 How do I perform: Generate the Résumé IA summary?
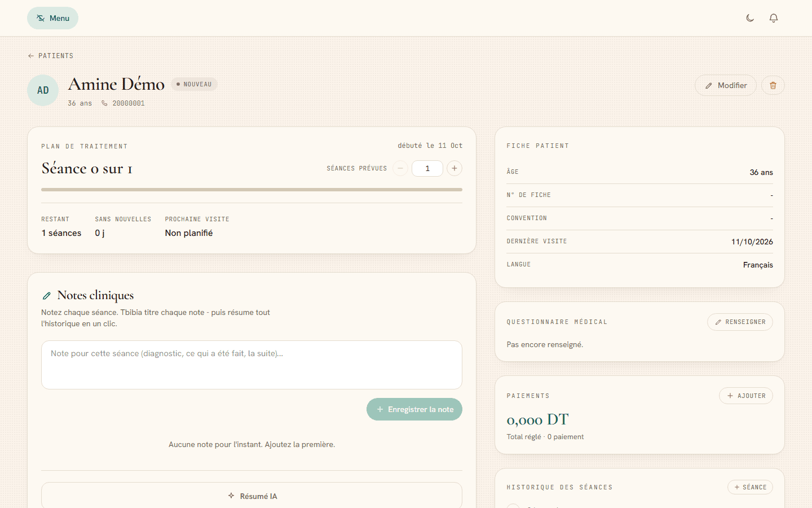pos(251,496)
